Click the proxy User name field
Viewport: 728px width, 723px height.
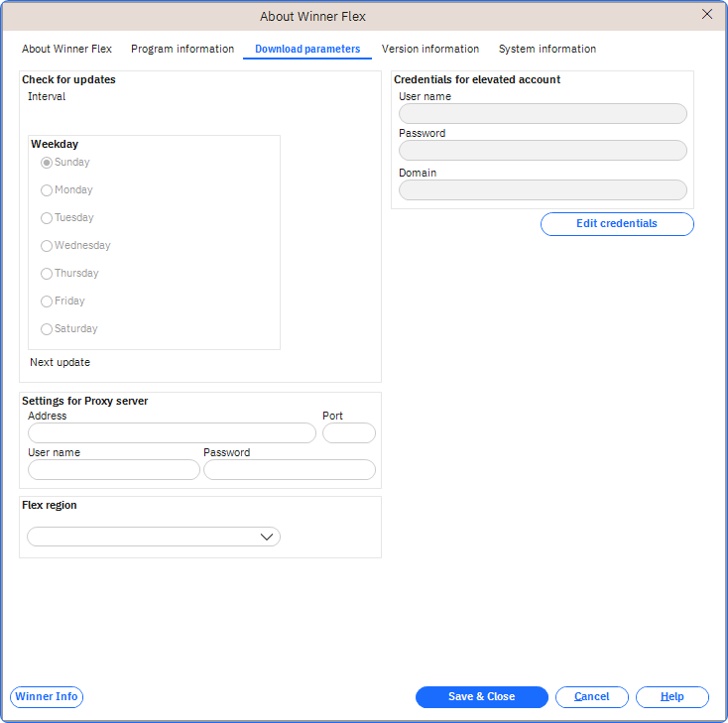point(114,470)
